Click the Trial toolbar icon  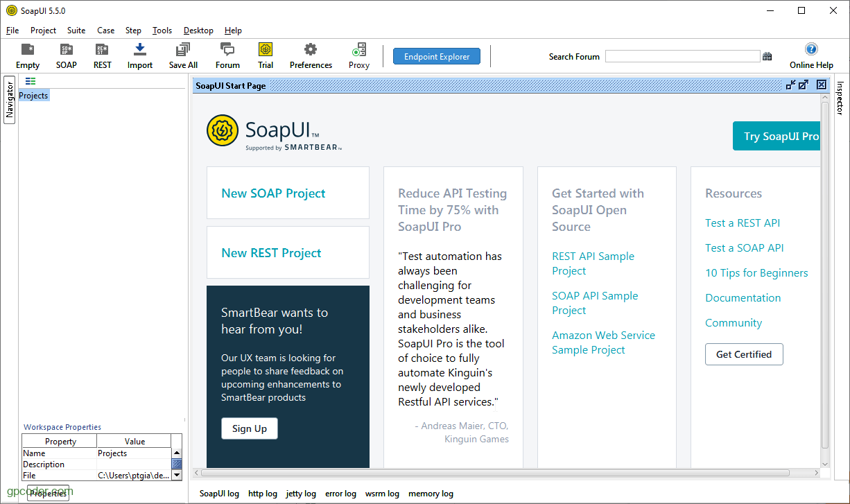point(265,55)
